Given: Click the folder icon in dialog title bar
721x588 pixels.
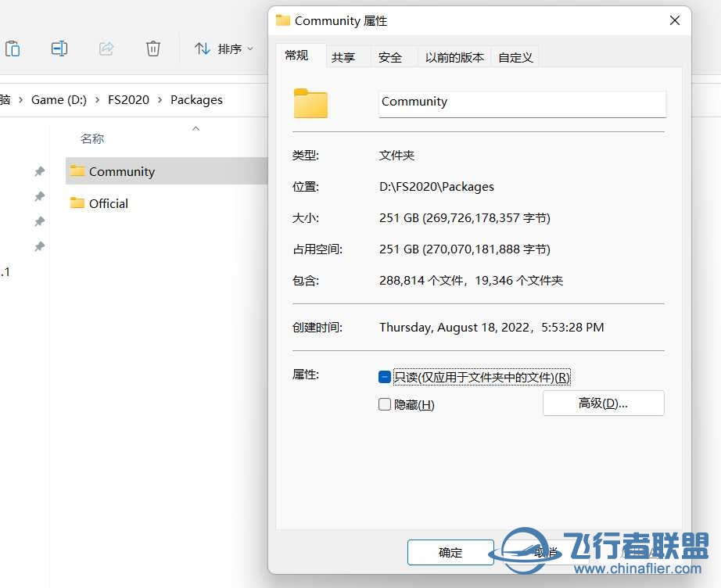Looking at the screenshot, I should tap(283, 20).
